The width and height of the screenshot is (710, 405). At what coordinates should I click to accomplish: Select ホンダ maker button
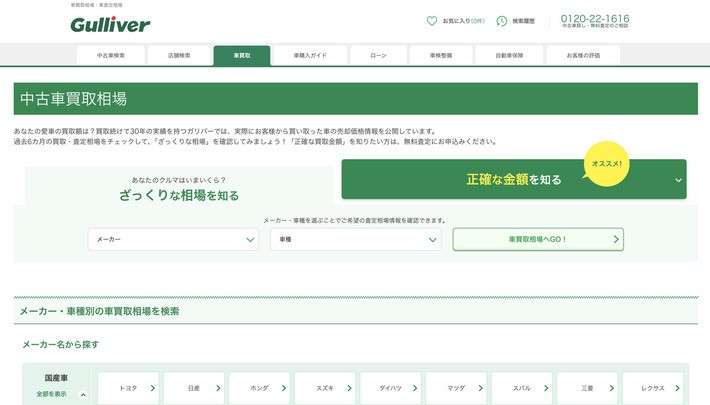259,388
